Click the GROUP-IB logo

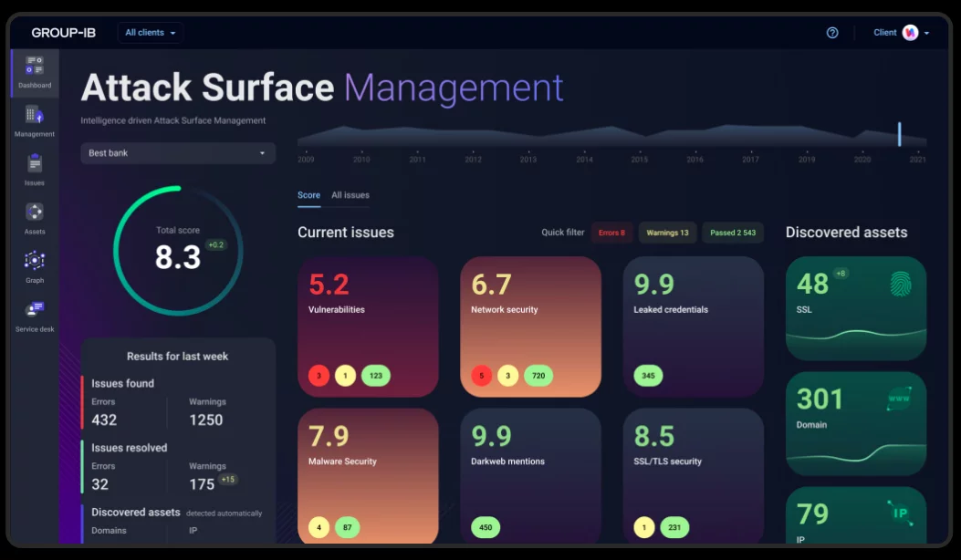point(63,33)
